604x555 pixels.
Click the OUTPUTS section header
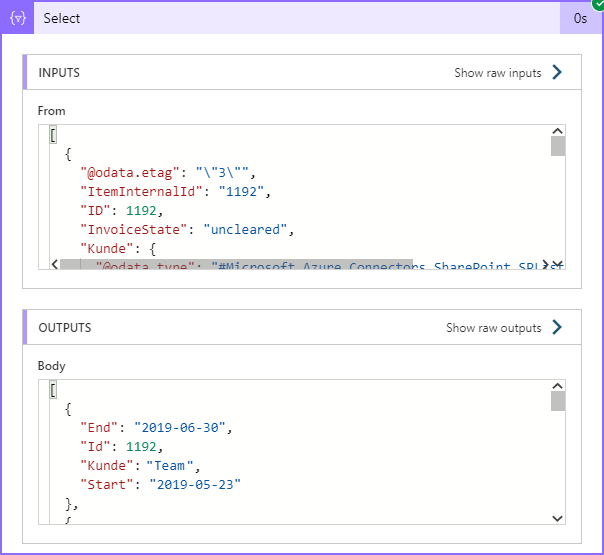(x=65, y=328)
